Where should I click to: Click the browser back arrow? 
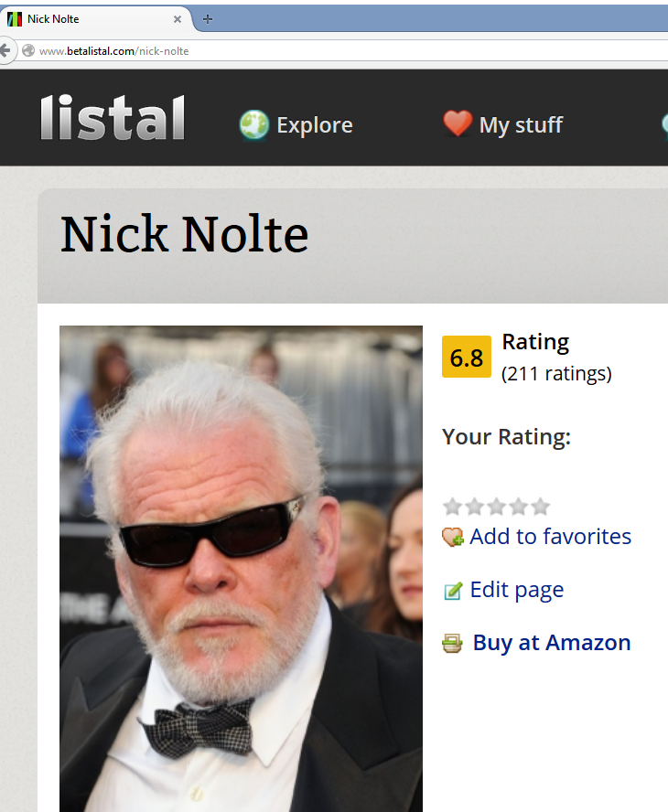(5, 51)
